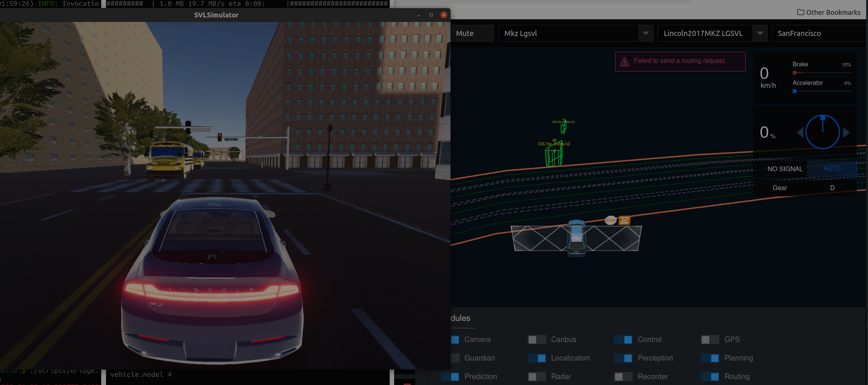Select the blue ego vehicle on map
The image size is (868, 385).
coord(577,238)
